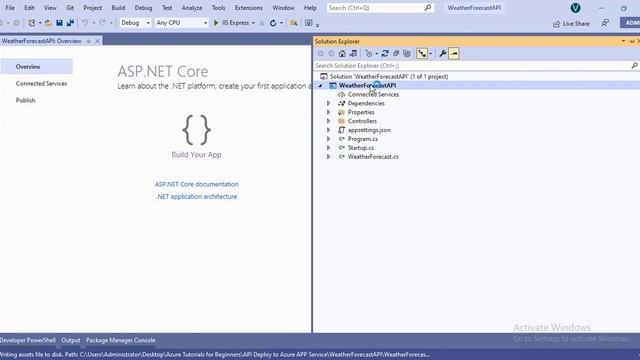Click the Open File icon in toolbar

point(48,23)
